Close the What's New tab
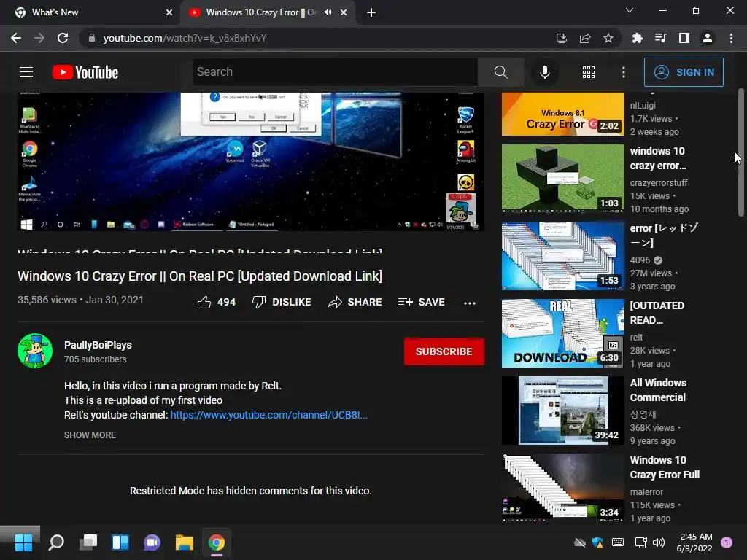 [x=169, y=12]
